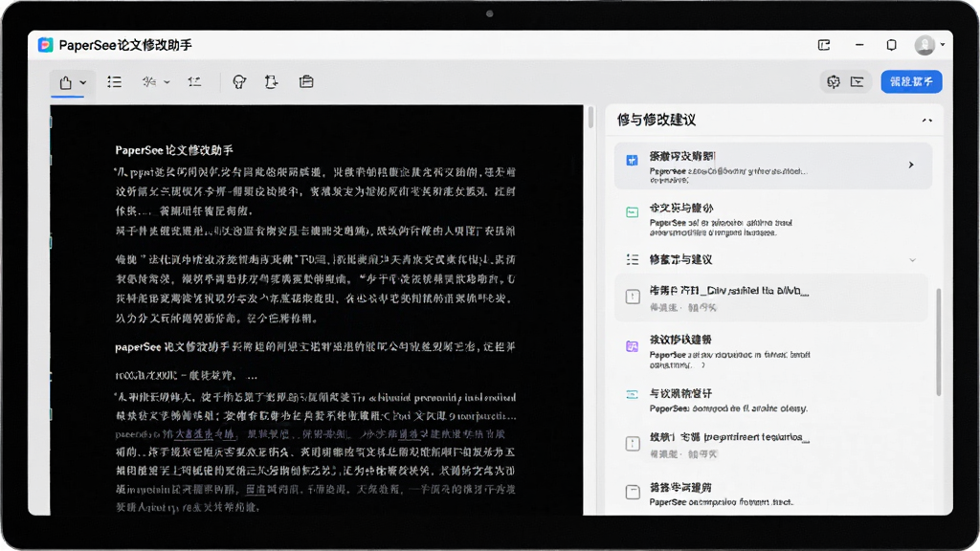The image size is (980, 551).
Task: Collapse the 修与修改建议 panel header
Action: pyautogui.click(x=926, y=120)
